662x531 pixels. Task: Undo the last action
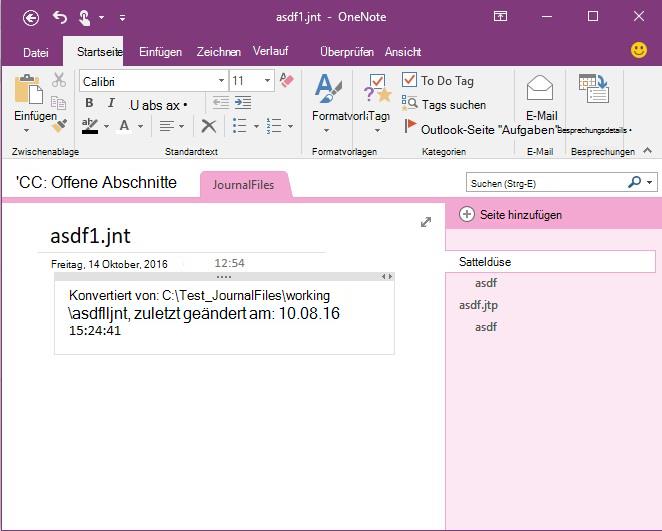60,17
